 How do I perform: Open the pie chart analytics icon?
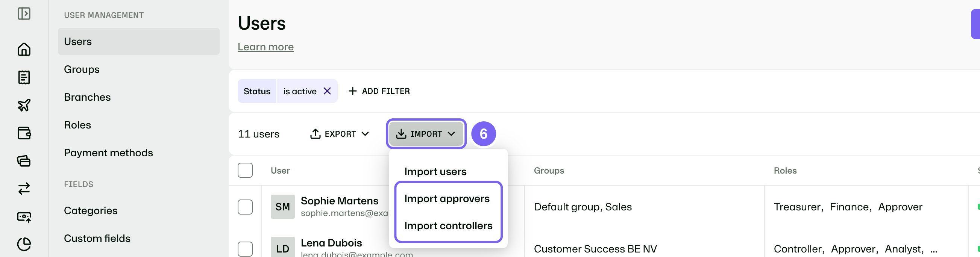point(24,244)
